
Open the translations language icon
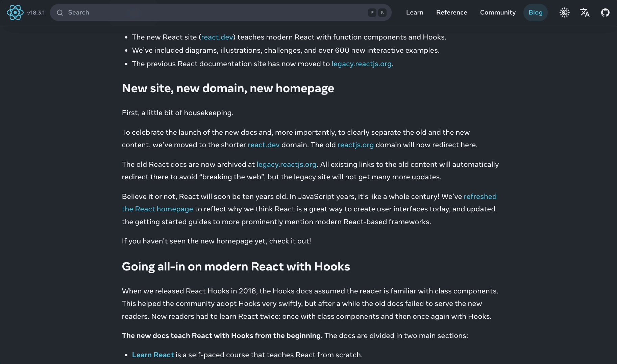pos(585,12)
